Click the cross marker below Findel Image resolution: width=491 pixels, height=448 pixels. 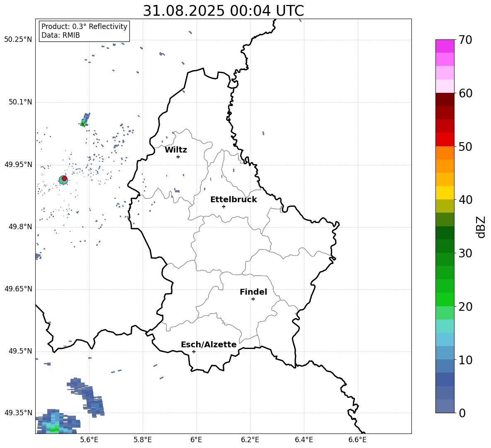click(x=253, y=299)
